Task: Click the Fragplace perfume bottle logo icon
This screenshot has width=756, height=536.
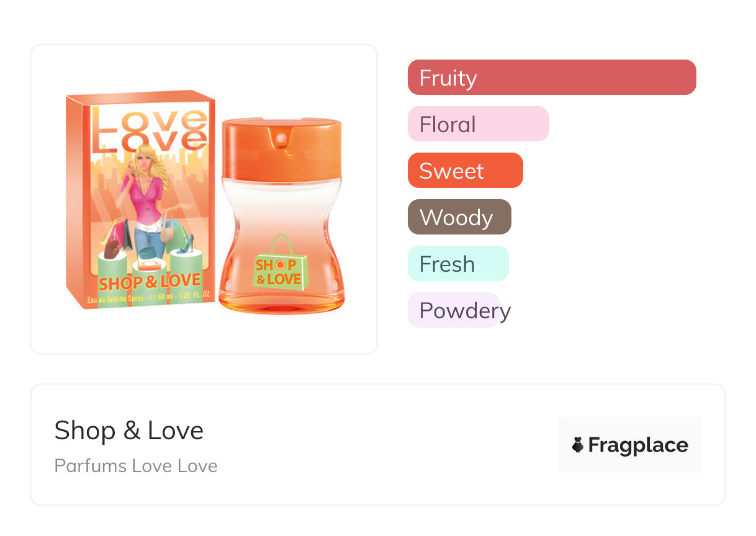Action: (x=578, y=445)
